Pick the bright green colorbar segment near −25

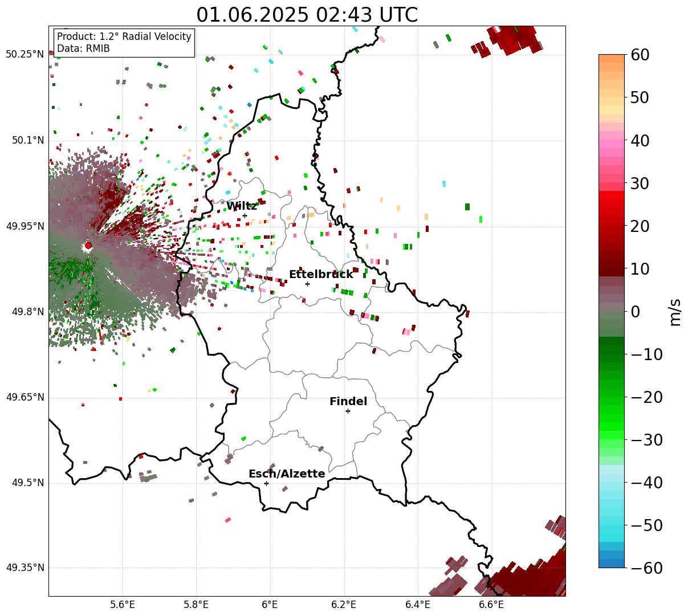tap(612, 419)
